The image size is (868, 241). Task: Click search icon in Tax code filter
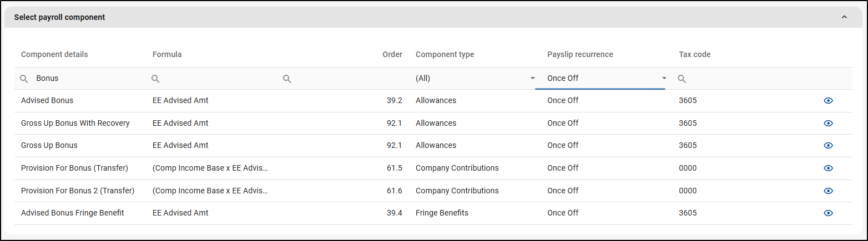click(682, 79)
